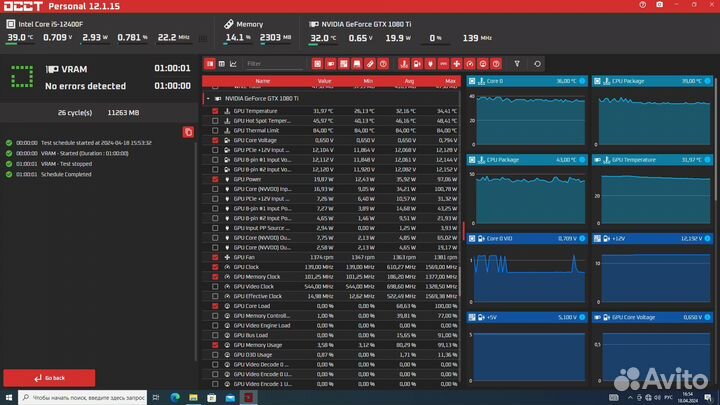Uncheck the GPU Power checkbox
This screenshot has width=720, height=405.
click(x=214, y=179)
